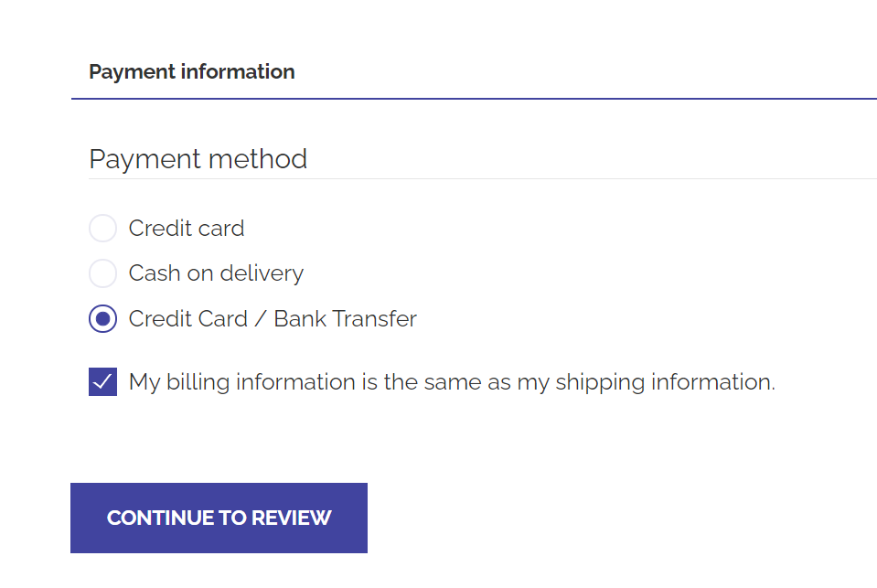Click the filled dot of selected radio
This screenshot has height=588, width=877.
(103, 319)
